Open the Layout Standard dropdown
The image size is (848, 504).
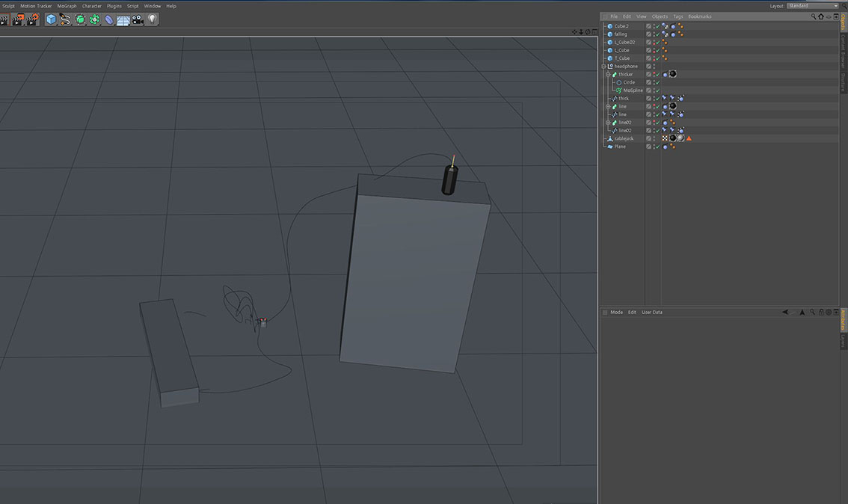coord(813,6)
